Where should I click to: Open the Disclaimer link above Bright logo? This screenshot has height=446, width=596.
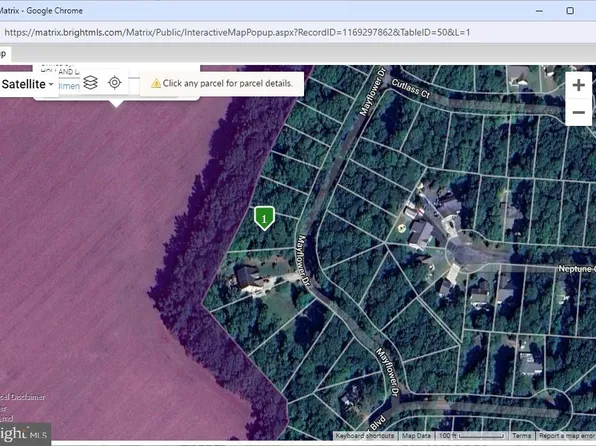[x=22, y=397]
